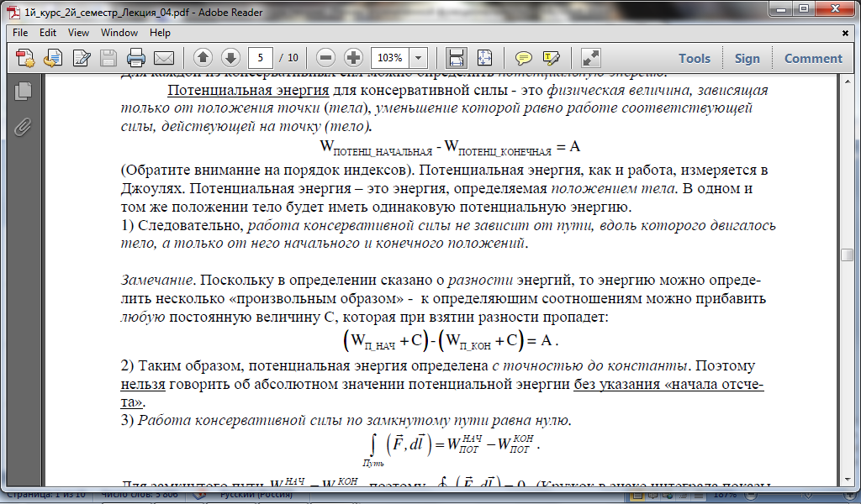Click the scrollbar down arrow

(x=846, y=480)
